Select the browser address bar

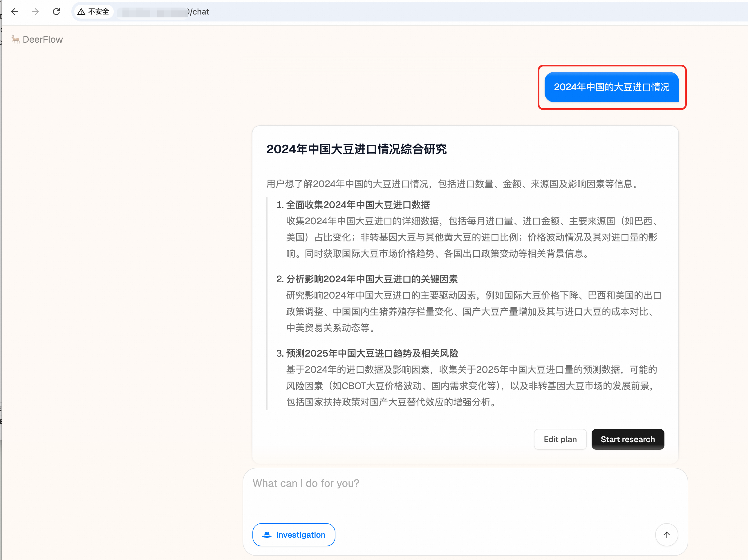(x=304, y=12)
